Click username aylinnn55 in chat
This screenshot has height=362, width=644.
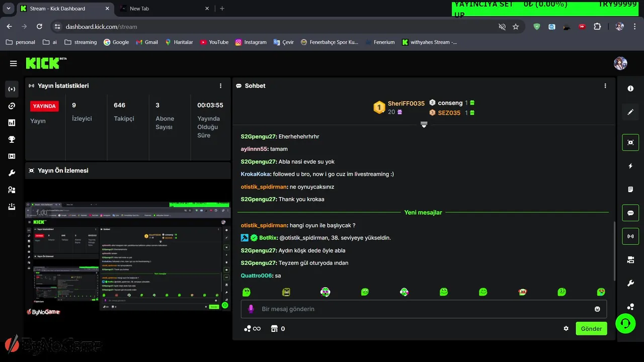point(254,149)
